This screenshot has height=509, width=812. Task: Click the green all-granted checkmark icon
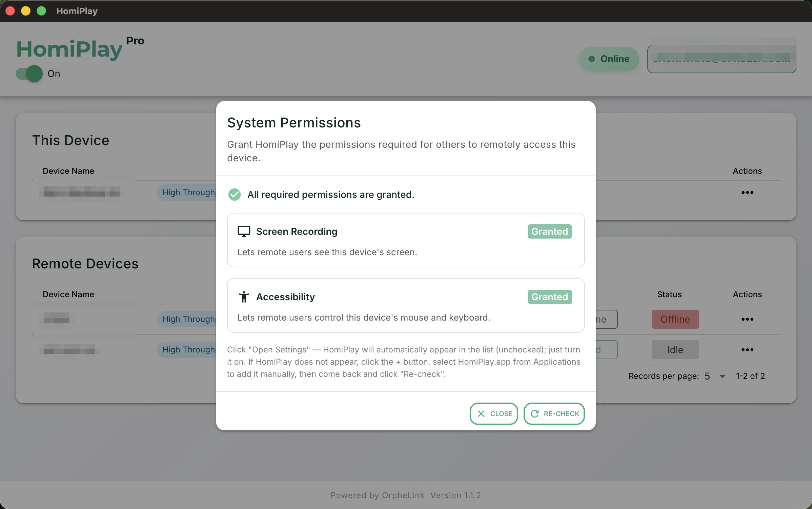(x=234, y=195)
